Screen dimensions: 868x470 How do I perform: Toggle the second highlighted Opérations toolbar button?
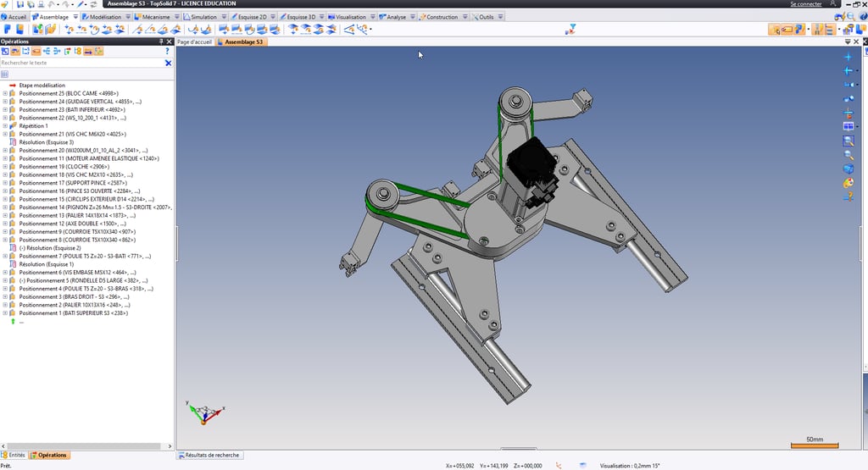point(15,51)
